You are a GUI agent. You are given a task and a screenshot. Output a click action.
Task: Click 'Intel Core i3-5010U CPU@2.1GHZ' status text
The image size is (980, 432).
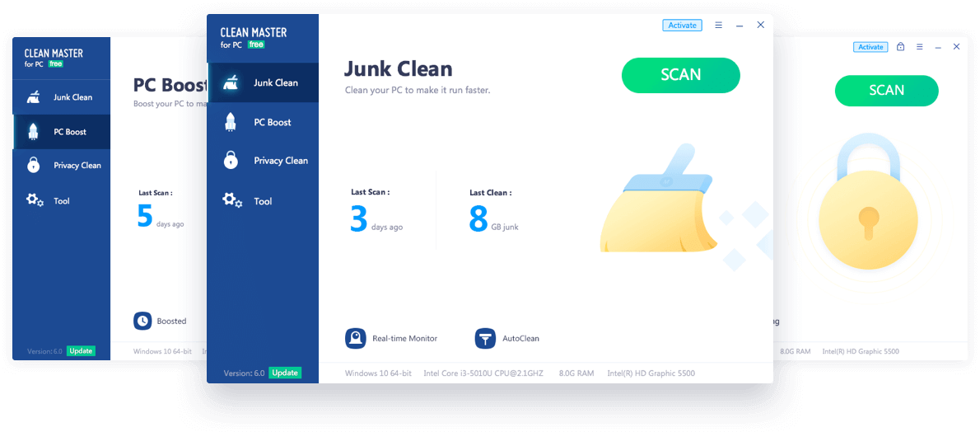coord(483,373)
